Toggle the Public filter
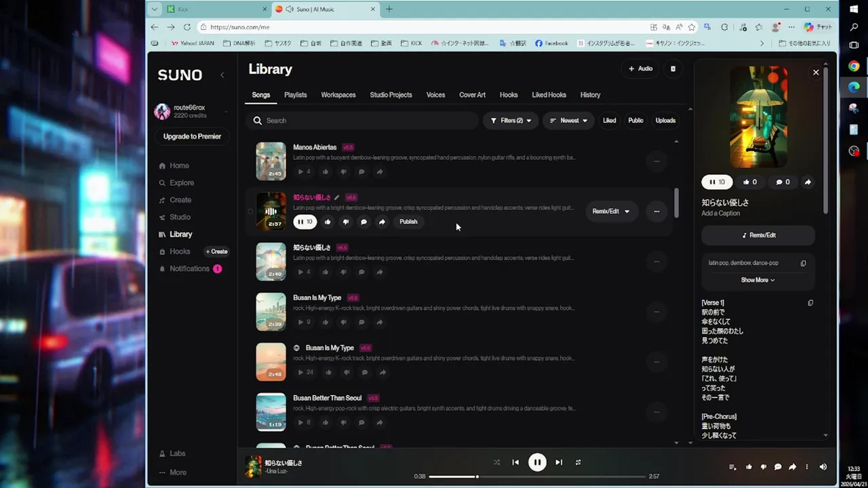Image resolution: width=868 pixels, height=488 pixels. click(635, 121)
